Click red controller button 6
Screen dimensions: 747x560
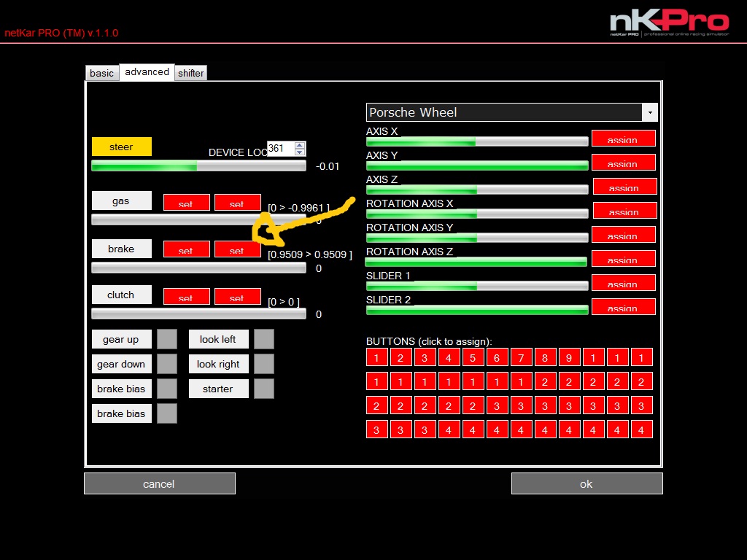pos(497,357)
